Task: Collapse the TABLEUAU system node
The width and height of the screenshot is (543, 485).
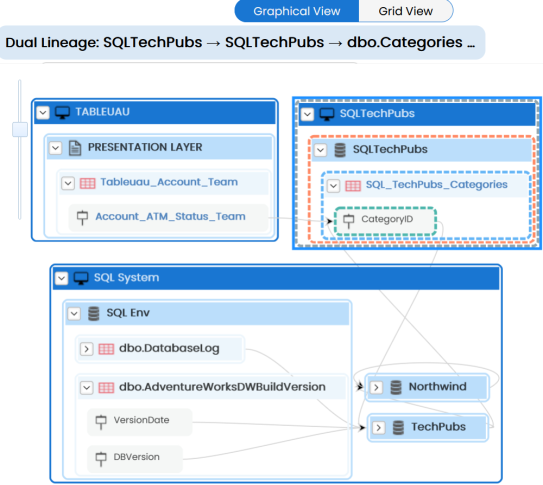Action: [x=43, y=113]
